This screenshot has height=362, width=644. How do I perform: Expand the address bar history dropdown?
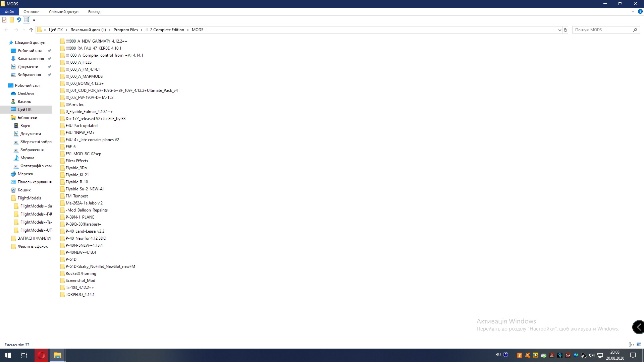click(x=559, y=30)
